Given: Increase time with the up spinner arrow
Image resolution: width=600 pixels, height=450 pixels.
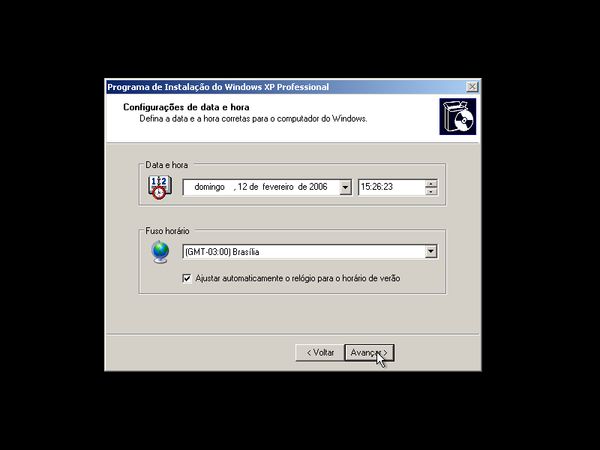Looking at the screenshot, I should pyautogui.click(x=431, y=183).
